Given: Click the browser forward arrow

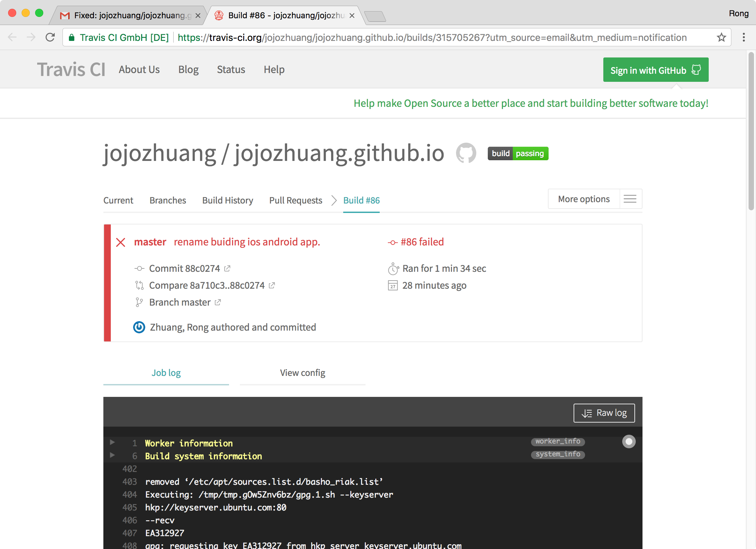Looking at the screenshot, I should click(x=31, y=37).
